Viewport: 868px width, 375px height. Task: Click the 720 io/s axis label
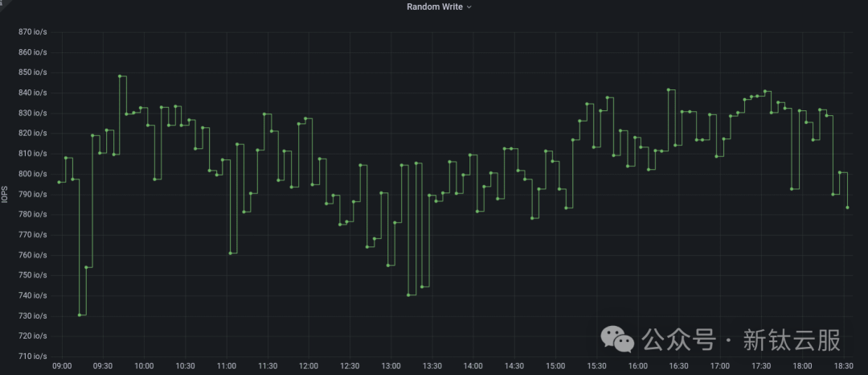(x=33, y=336)
